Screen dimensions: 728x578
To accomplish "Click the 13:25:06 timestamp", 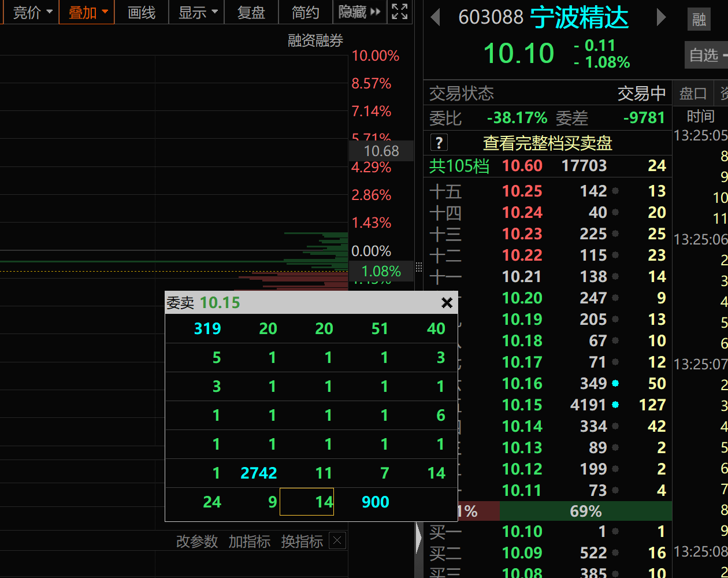I will click(x=701, y=239).
